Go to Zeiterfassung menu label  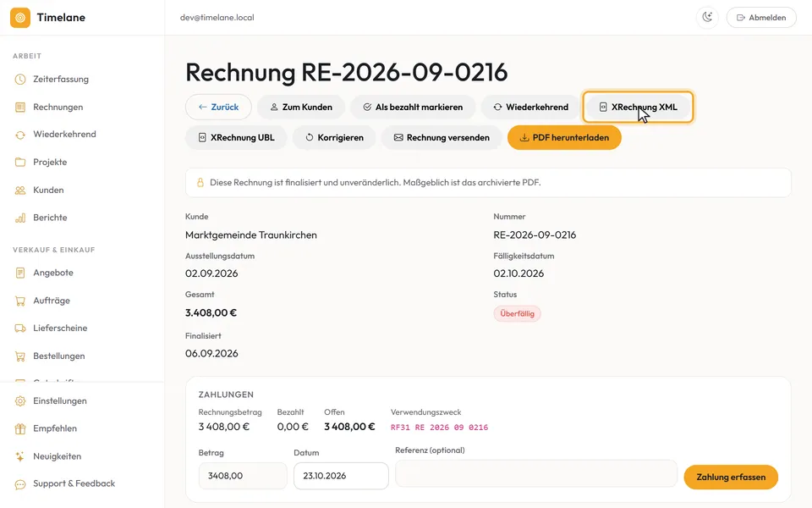point(61,80)
